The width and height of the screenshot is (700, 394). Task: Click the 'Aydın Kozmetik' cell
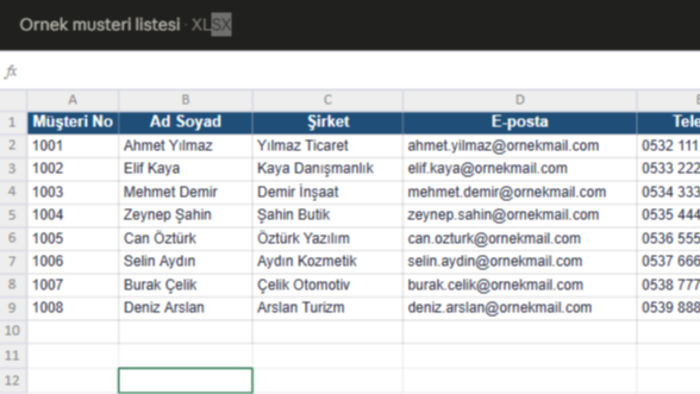[x=328, y=261]
